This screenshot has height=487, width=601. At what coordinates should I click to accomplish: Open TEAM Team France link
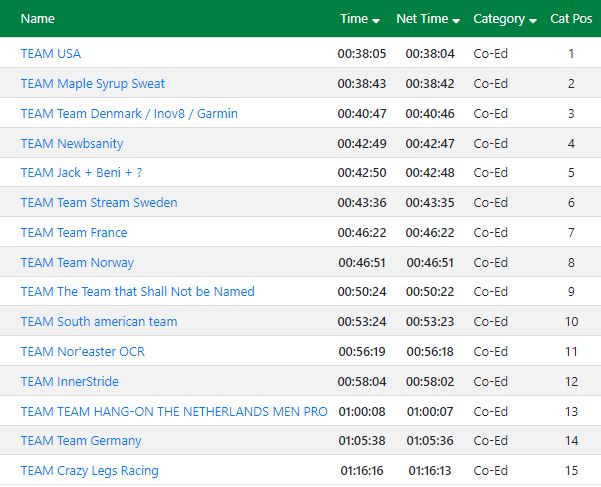click(74, 233)
